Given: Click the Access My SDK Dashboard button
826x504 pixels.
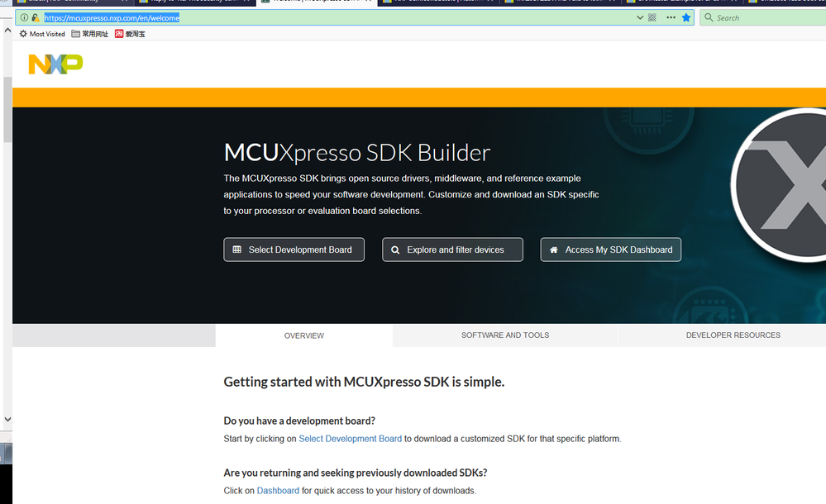Looking at the screenshot, I should click(x=610, y=250).
